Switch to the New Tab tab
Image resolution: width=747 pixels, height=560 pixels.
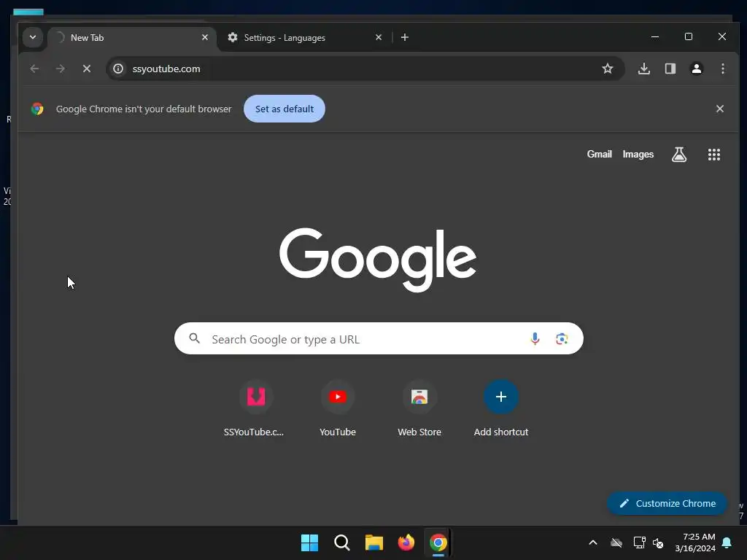tap(132, 38)
